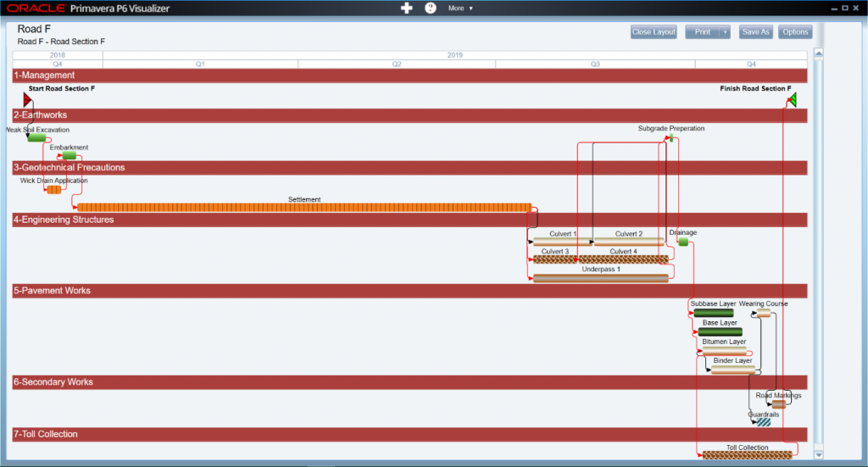Click the 2018 year header in timescale

pos(58,55)
